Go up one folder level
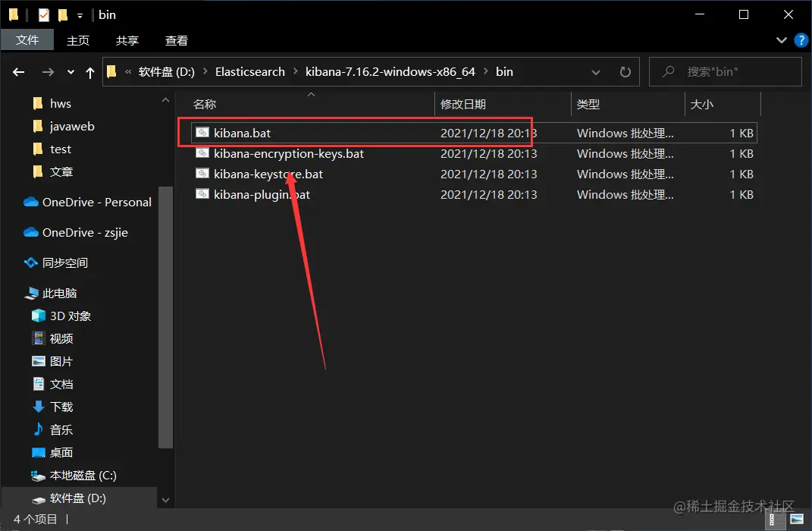Image resolution: width=812 pixels, height=531 pixels. point(90,73)
